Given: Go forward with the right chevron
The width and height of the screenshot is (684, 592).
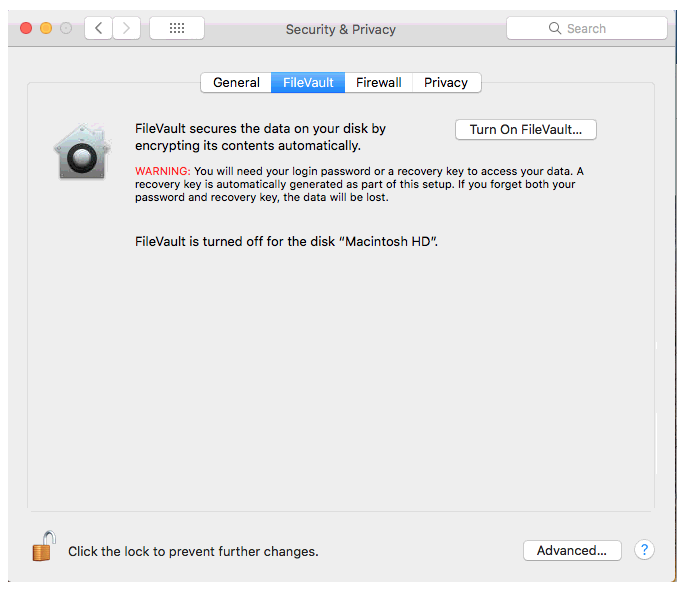Looking at the screenshot, I should [x=127, y=28].
